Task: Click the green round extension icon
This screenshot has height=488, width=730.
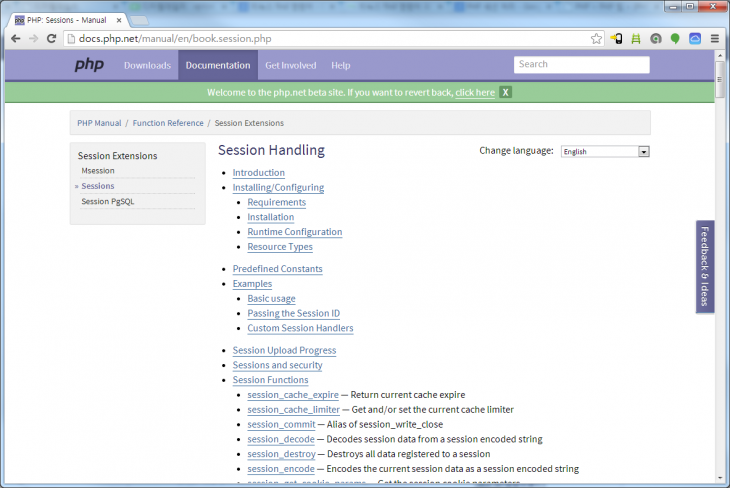Action: [x=675, y=38]
